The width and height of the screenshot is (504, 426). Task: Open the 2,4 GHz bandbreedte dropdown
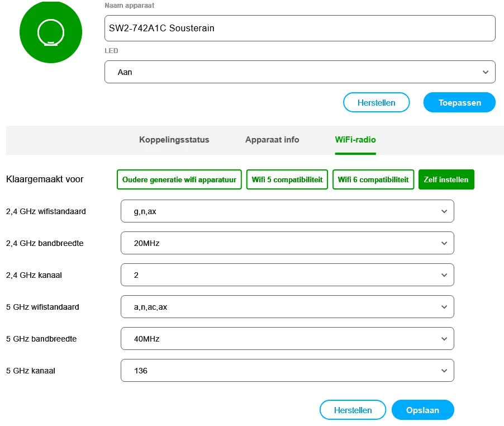(x=287, y=243)
